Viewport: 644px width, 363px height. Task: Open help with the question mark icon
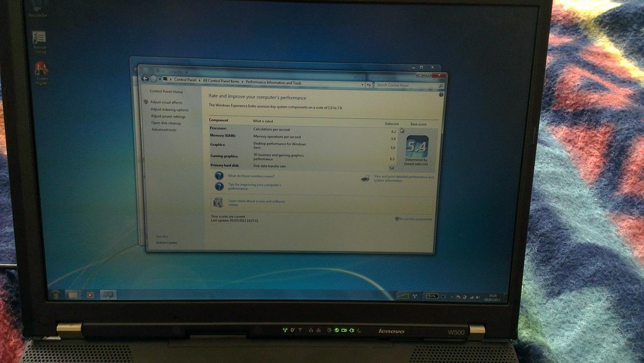point(441,95)
